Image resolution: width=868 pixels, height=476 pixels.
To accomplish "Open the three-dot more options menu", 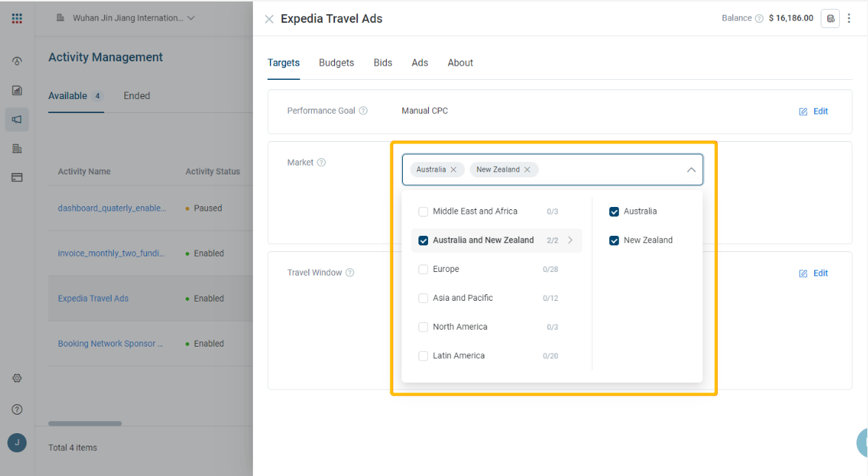I will tap(850, 18).
